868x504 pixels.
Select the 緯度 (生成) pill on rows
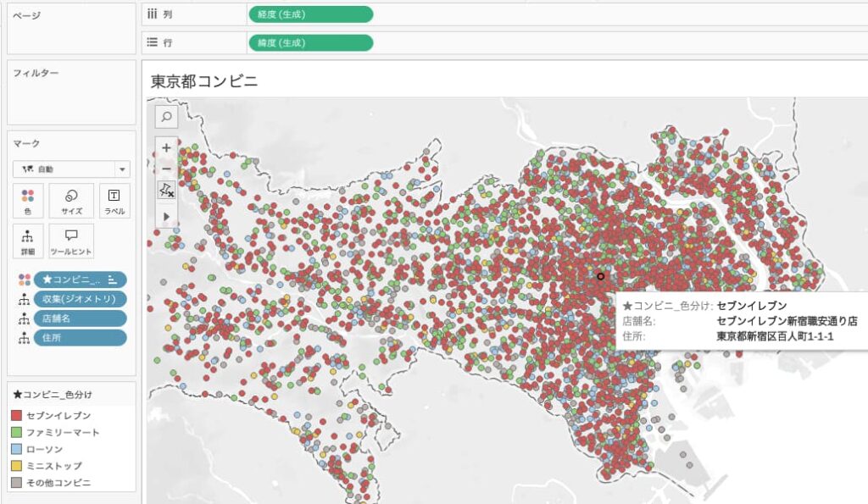310,42
